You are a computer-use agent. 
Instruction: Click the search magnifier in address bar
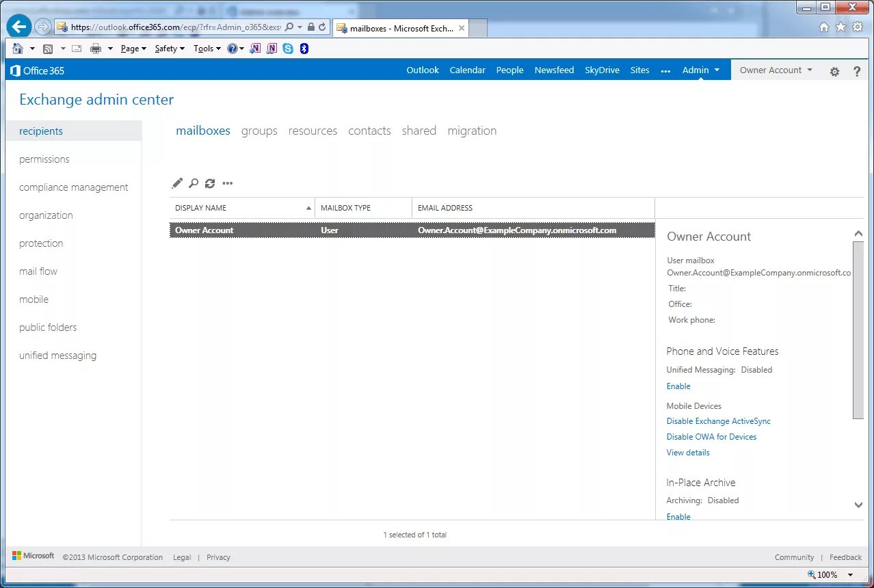point(289,27)
